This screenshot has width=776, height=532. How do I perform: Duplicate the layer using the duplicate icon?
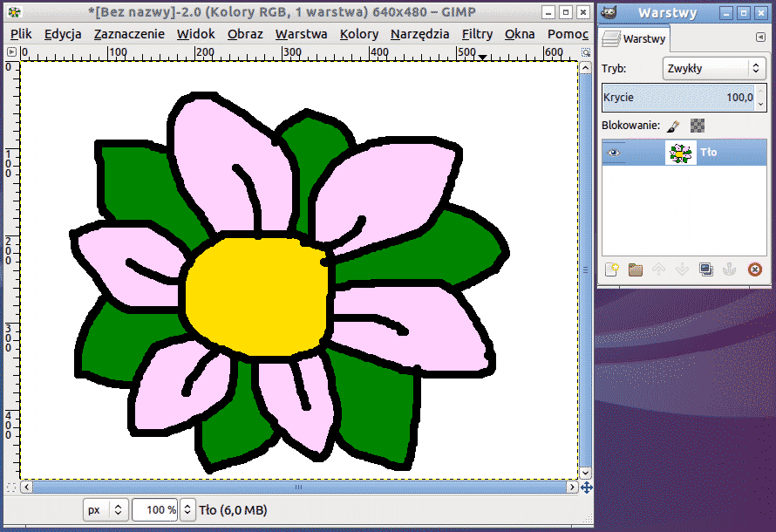pyautogui.click(x=707, y=269)
